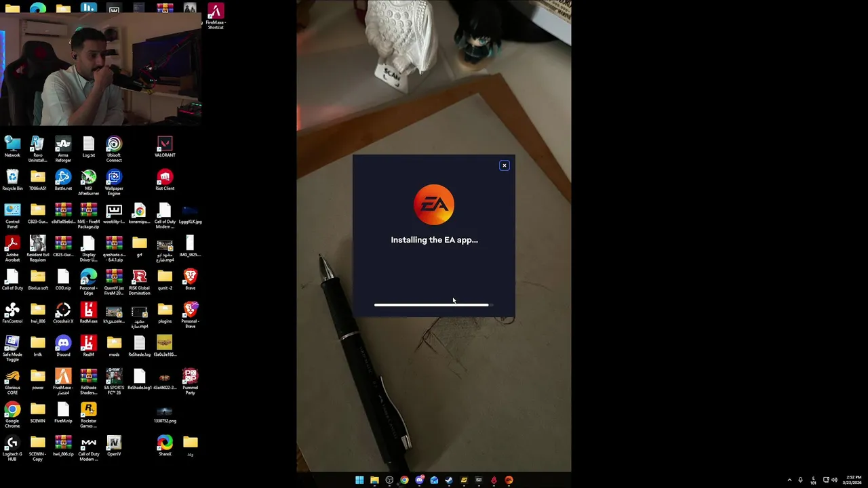Select the "Installing the EA app..." text
Image resolution: width=868 pixels, height=488 pixels.
point(434,240)
